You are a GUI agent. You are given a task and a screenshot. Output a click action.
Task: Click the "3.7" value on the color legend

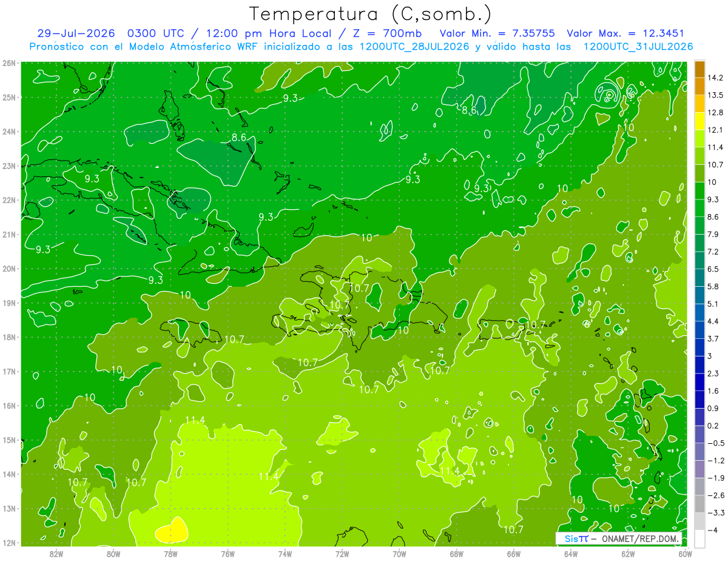coord(714,338)
